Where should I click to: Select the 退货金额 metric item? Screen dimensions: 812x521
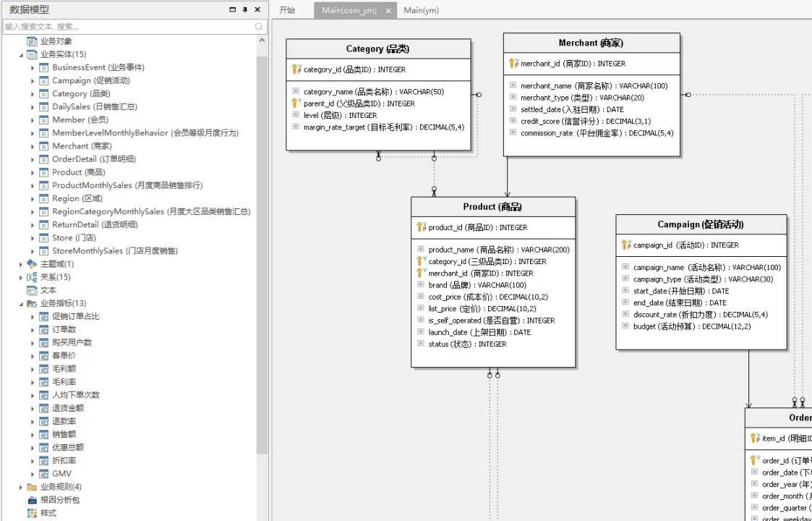point(68,408)
